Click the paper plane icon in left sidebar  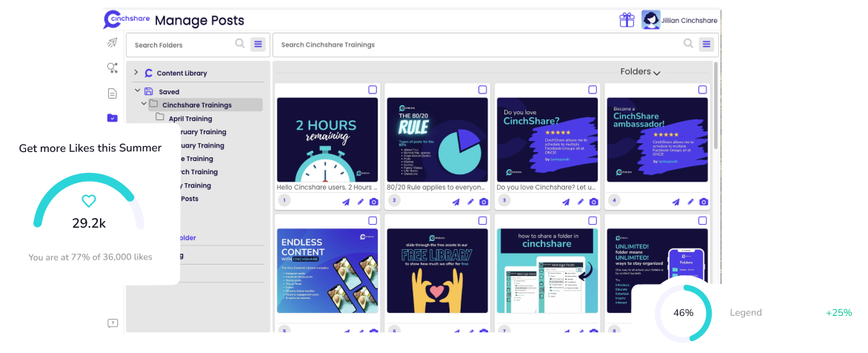pyautogui.click(x=113, y=43)
